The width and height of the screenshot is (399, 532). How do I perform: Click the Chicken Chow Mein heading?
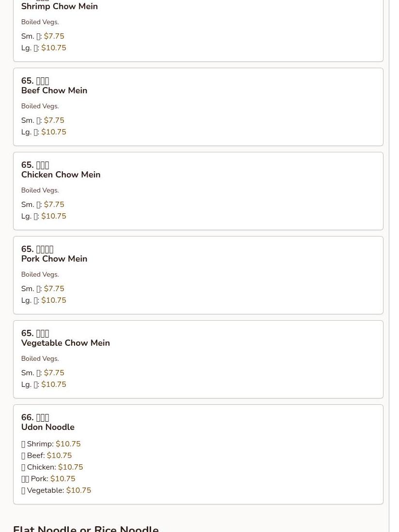pos(61,175)
